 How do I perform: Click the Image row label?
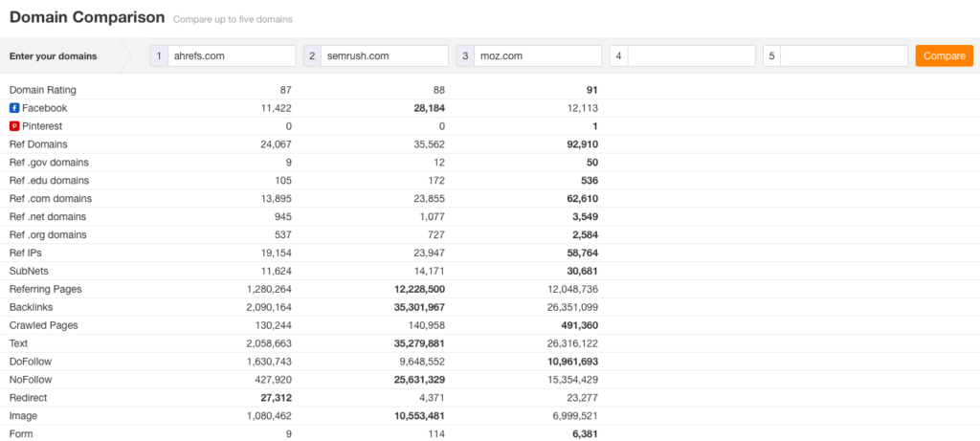click(23, 416)
